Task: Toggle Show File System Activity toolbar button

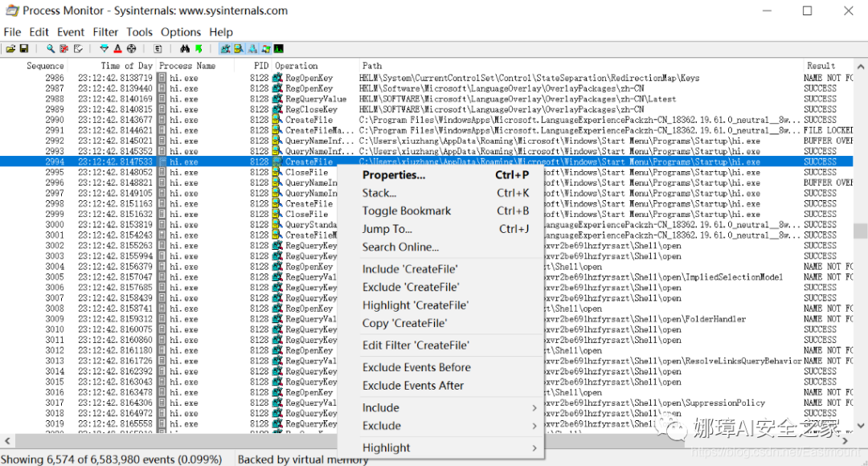Action: tap(239, 49)
